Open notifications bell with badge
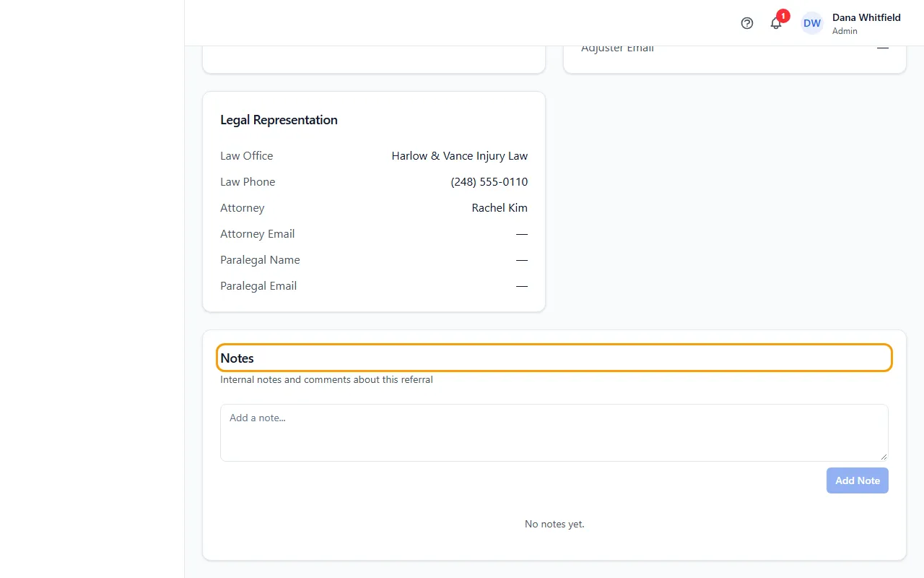This screenshot has height=578, width=924. 777,22
